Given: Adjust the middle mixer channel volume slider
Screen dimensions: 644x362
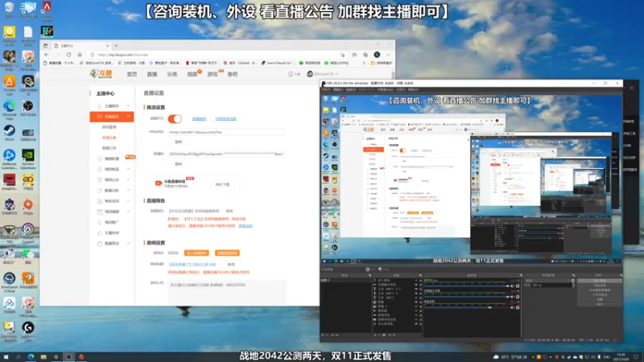Looking at the screenshot, I should pos(467,297).
